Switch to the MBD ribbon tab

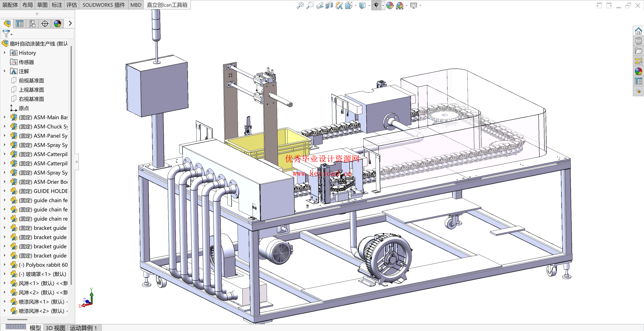[136, 5]
